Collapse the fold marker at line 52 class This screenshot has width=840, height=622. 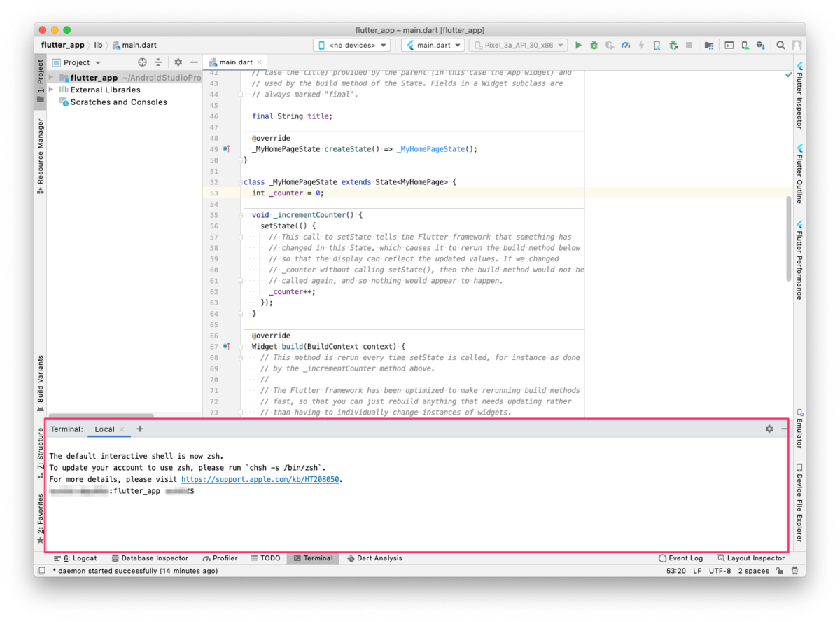click(240, 182)
